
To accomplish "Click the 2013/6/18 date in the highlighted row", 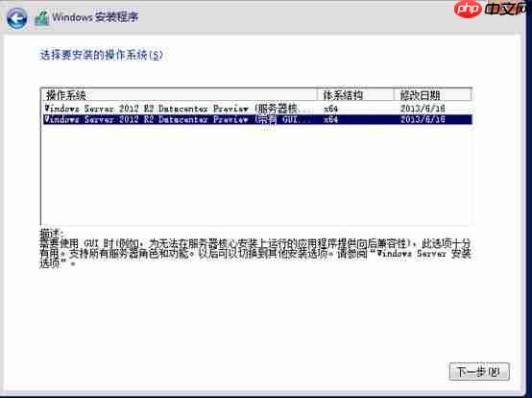I will tap(423, 119).
